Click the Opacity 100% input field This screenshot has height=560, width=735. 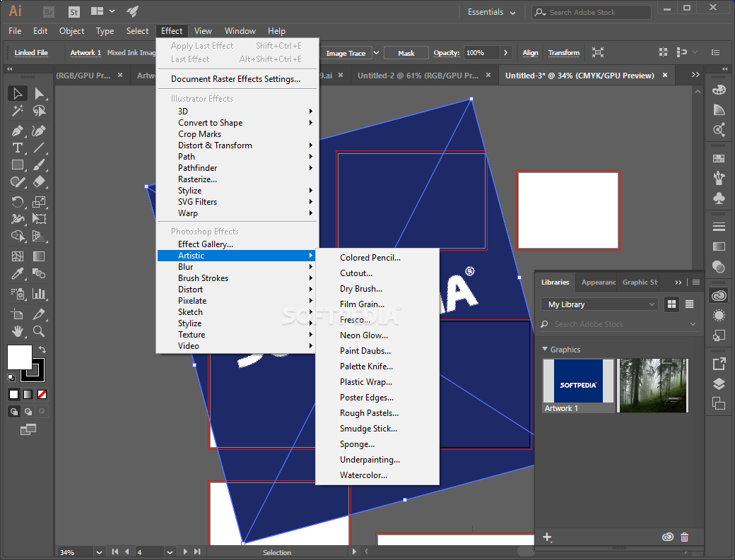481,53
